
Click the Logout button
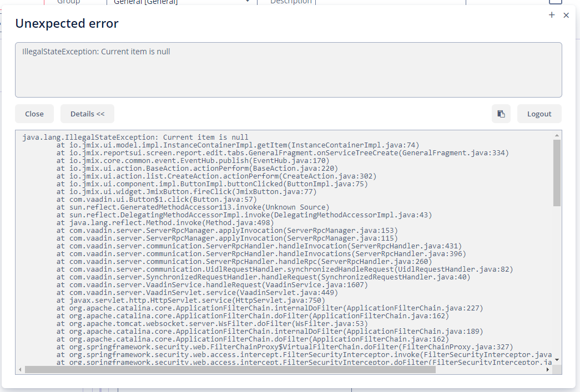pos(539,114)
